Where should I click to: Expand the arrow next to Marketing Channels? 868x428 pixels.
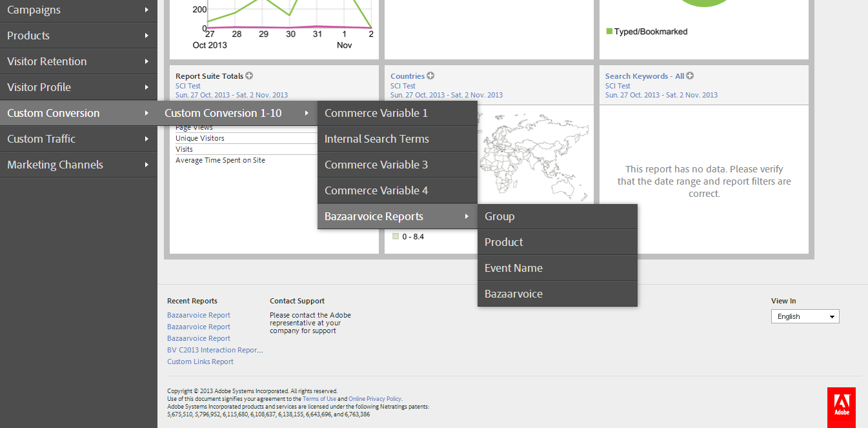(147, 165)
